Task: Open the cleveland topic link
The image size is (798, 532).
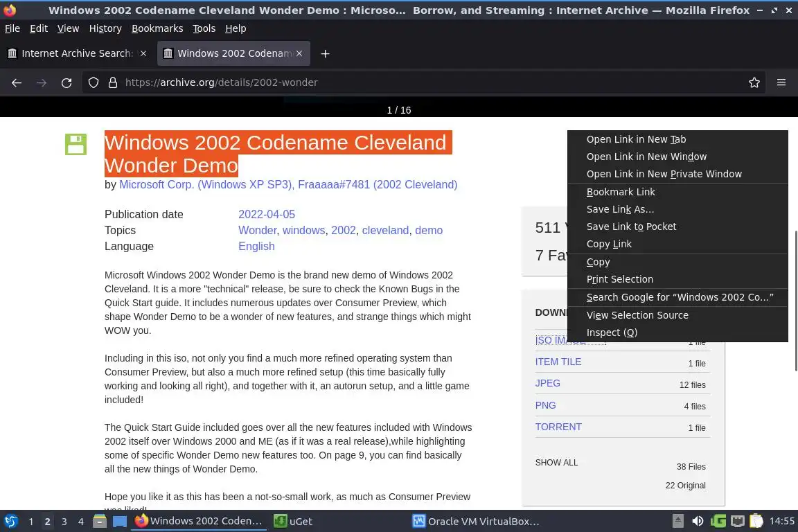Action: [385, 230]
